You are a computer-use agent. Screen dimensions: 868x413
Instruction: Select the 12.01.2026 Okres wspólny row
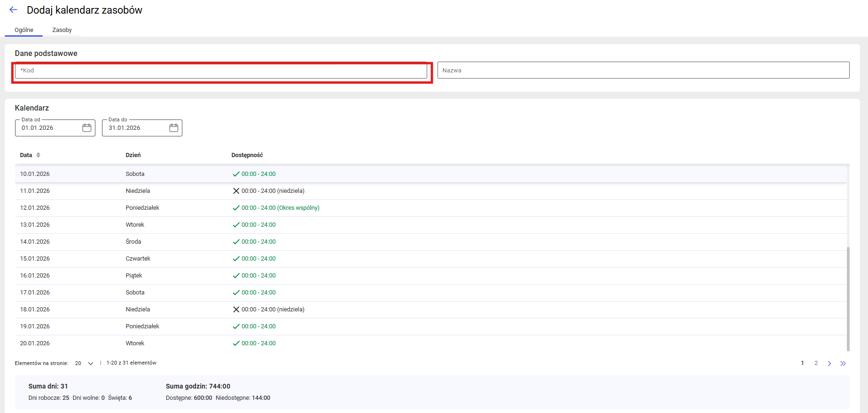(x=431, y=208)
